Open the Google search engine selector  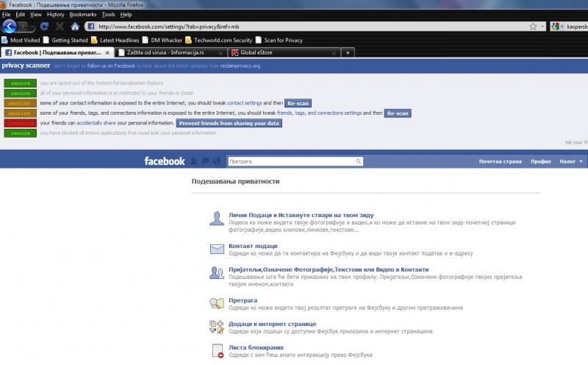[557, 26]
